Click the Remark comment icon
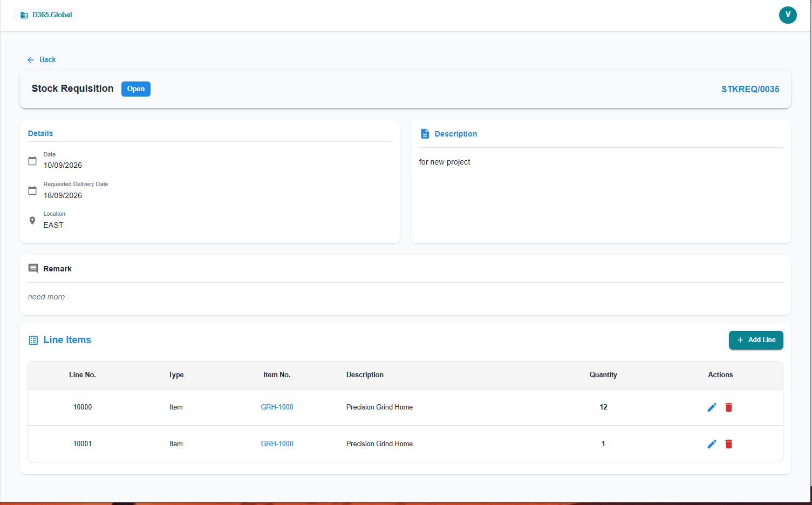This screenshot has width=812, height=505. (33, 269)
